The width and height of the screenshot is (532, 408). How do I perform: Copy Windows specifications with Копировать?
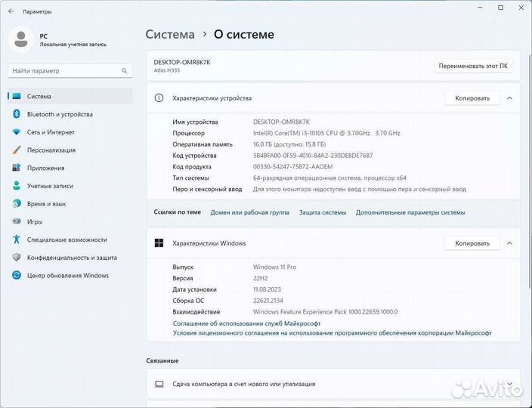(x=472, y=243)
